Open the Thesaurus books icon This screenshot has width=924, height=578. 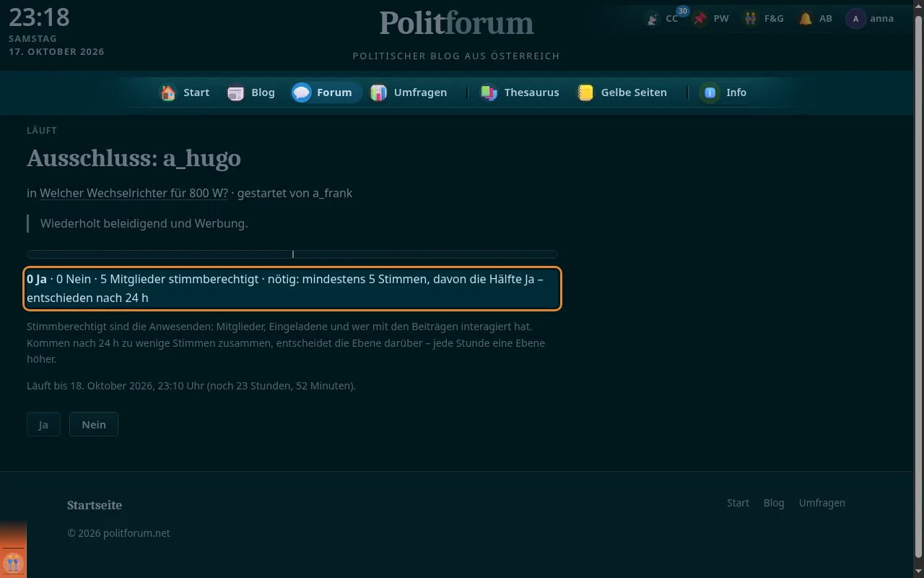coord(489,92)
